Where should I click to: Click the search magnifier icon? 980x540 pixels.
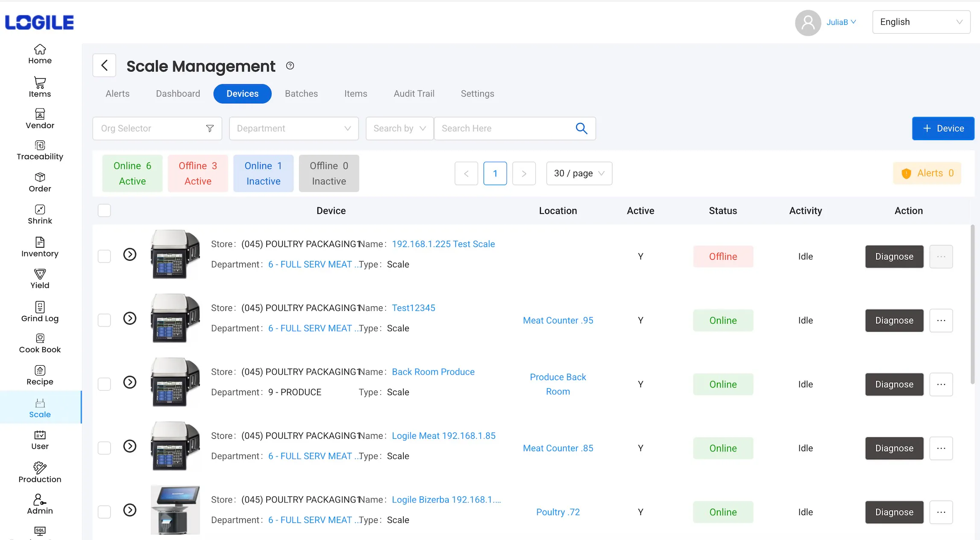click(x=581, y=128)
